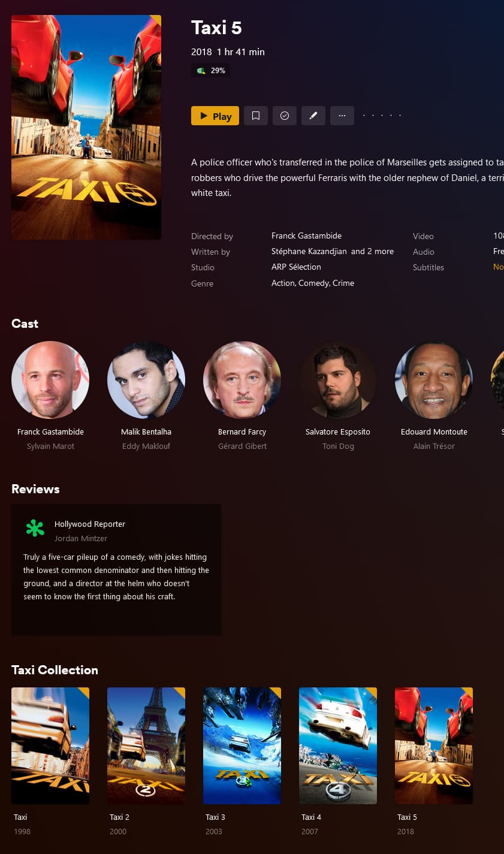Click the Taxi 5 main poster image
504x854 pixels.
(86, 127)
